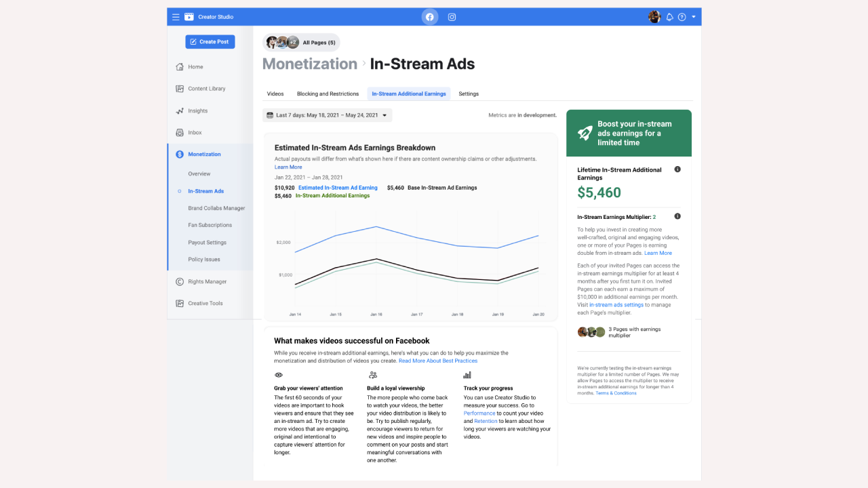Open the in-stream ads settings link
Image resolution: width=868 pixels, height=488 pixels.
[616, 305]
